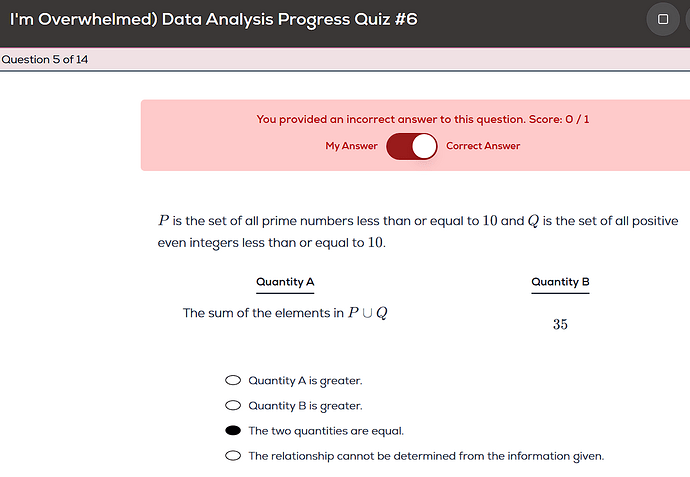Click the "Quantity B" column header
Image resolution: width=690 pixels, height=477 pixels.
(x=560, y=282)
